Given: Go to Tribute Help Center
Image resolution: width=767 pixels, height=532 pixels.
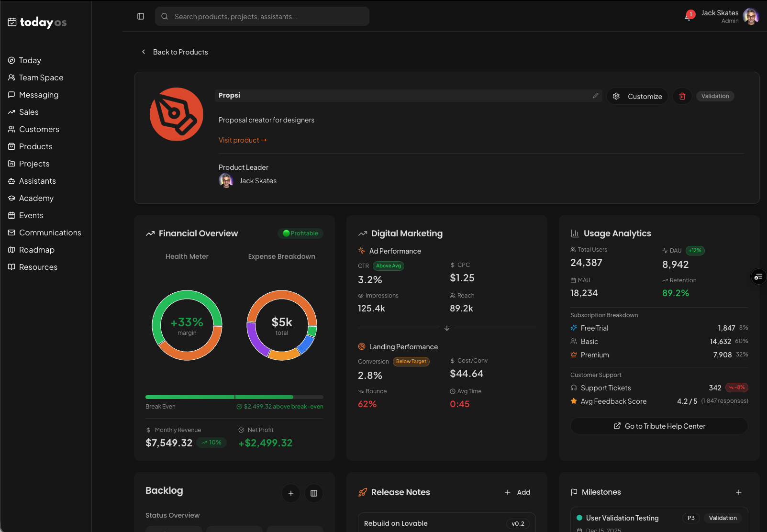Looking at the screenshot, I should (659, 426).
